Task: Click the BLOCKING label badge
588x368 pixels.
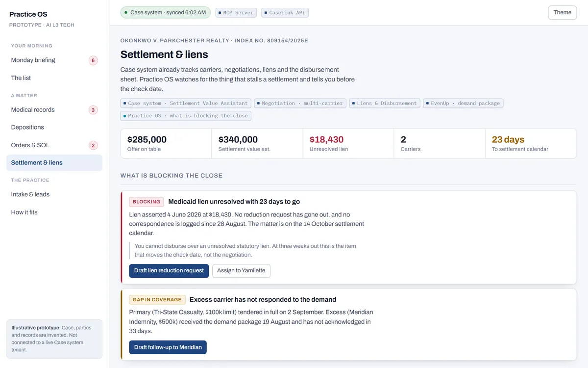Action: pos(147,202)
